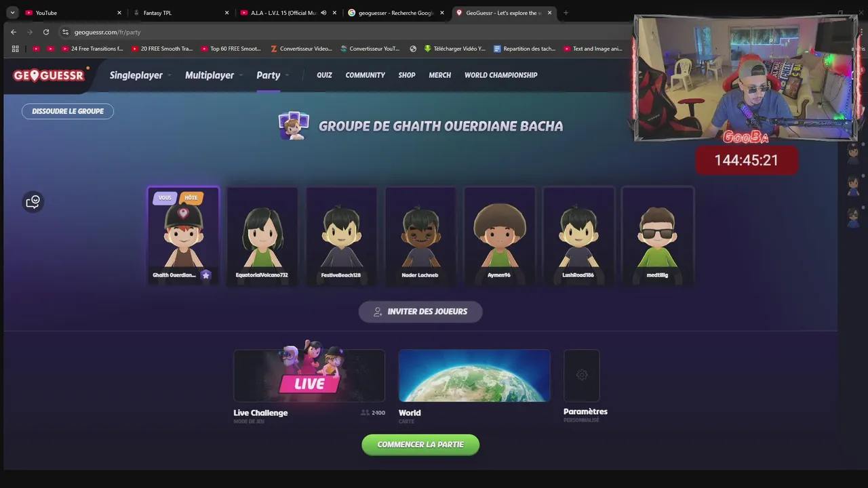This screenshot has height=488, width=868.
Task: Open the COMMUNITY page
Action: pos(365,75)
